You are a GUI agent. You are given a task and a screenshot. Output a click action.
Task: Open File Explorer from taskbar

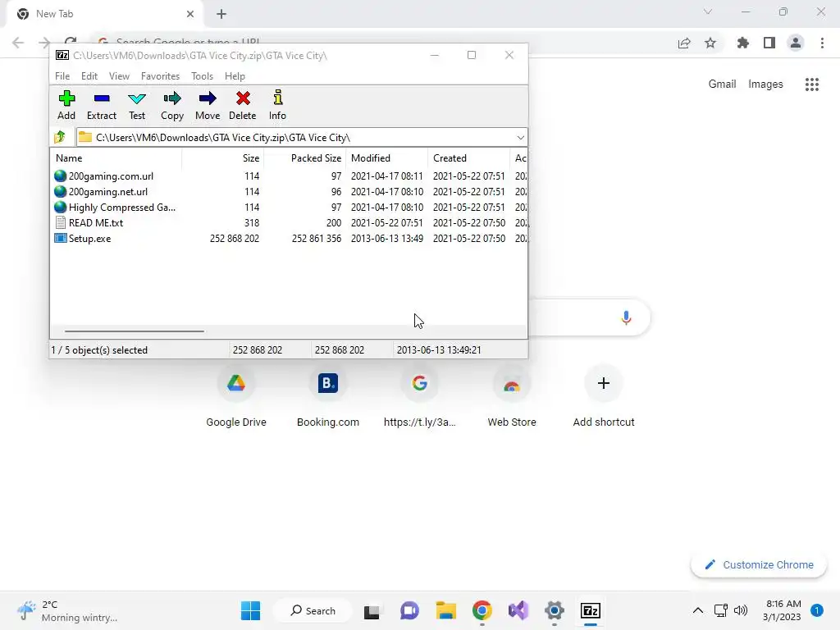click(x=445, y=610)
